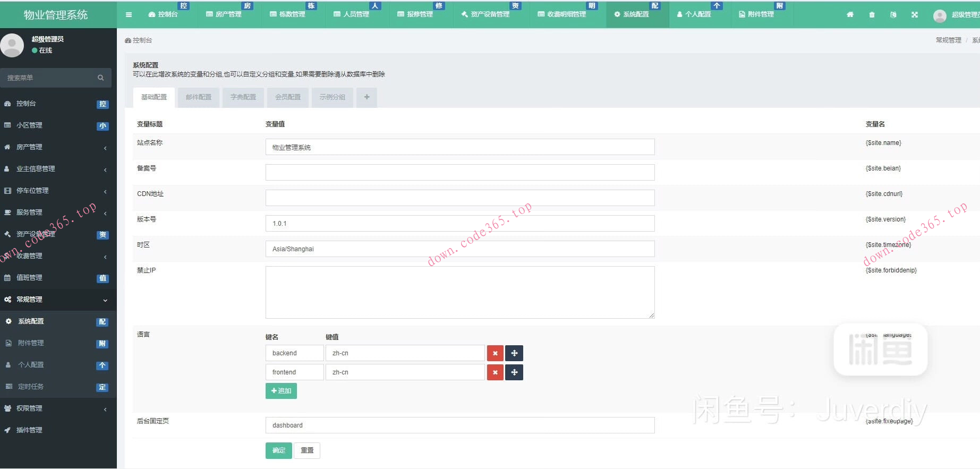
Task: Switch to the 个人配置 top navigation tab
Action: click(694, 14)
